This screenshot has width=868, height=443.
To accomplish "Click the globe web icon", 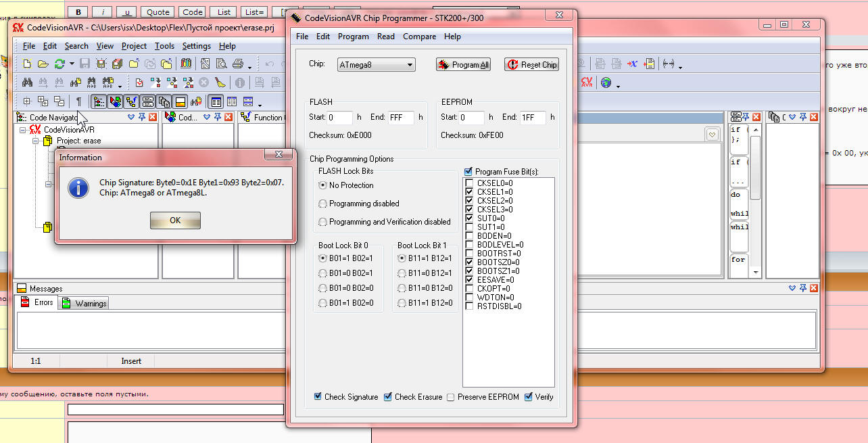I will 606,83.
